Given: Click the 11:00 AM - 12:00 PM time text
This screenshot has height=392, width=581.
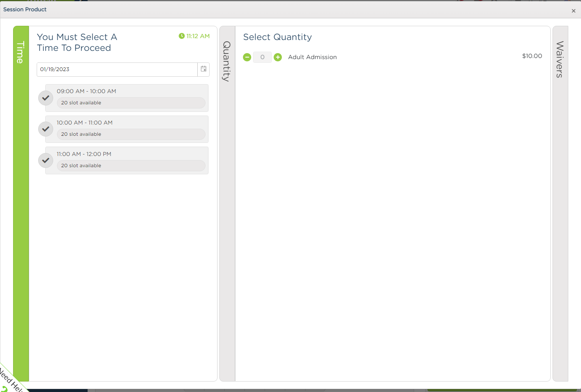Looking at the screenshot, I should tap(84, 154).
